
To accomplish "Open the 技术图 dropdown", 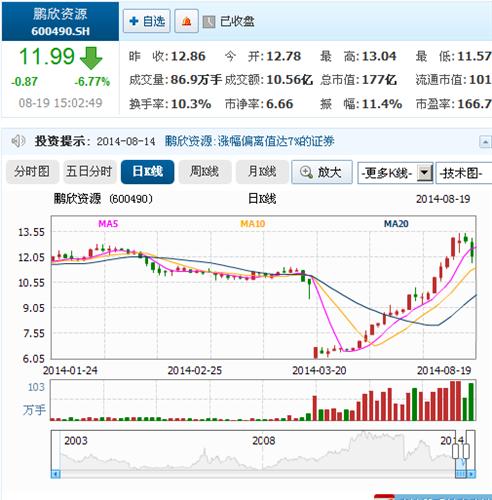I will pyautogui.click(x=464, y=173).
